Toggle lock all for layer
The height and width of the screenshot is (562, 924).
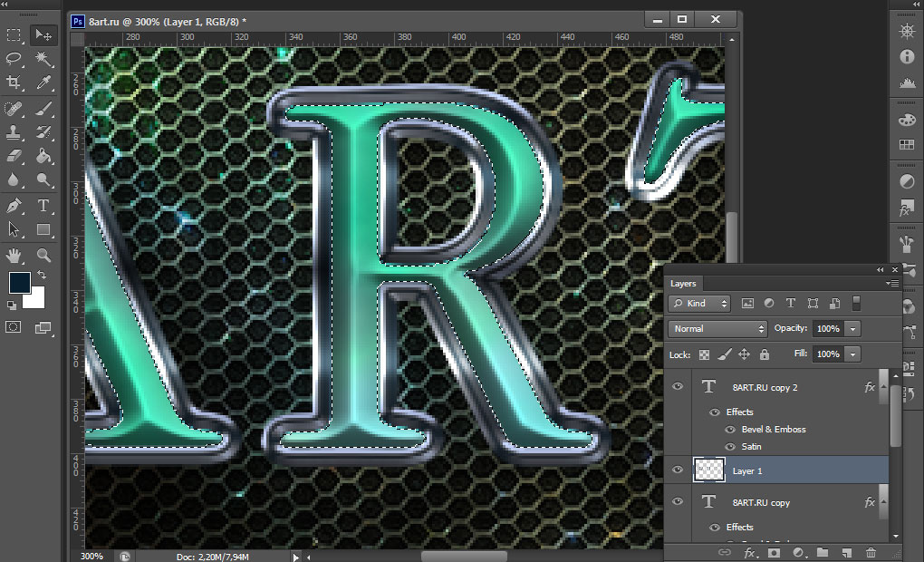click(x=765, y=354)
